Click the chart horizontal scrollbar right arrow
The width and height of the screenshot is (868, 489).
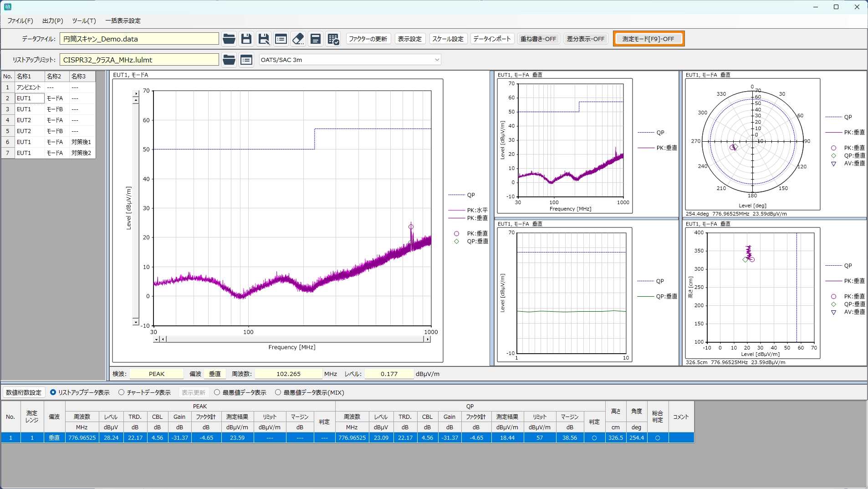point(427,339)
